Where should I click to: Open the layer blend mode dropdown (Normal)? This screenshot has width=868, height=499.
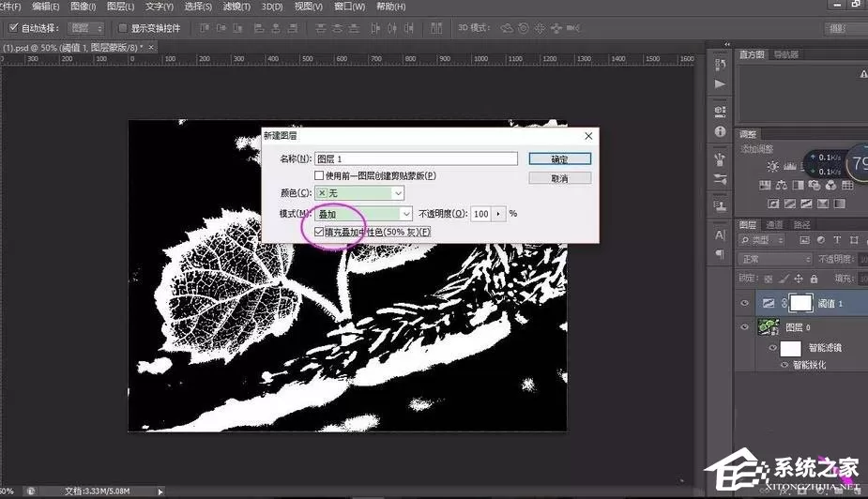pos(774,259)
